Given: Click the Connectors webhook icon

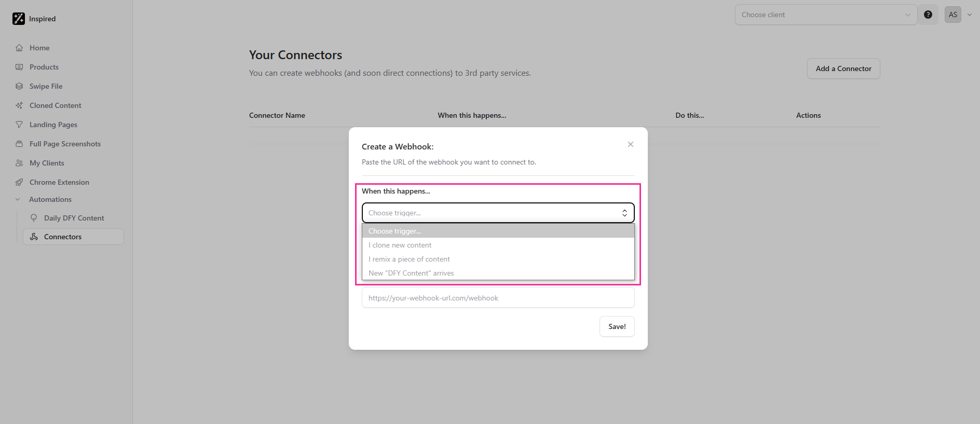Looking at the screenshot, I should (x=34, y=237).
